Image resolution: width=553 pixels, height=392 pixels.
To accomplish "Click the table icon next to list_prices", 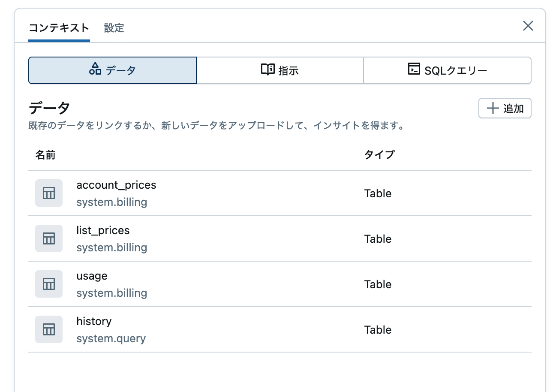I will click(48, 238).
